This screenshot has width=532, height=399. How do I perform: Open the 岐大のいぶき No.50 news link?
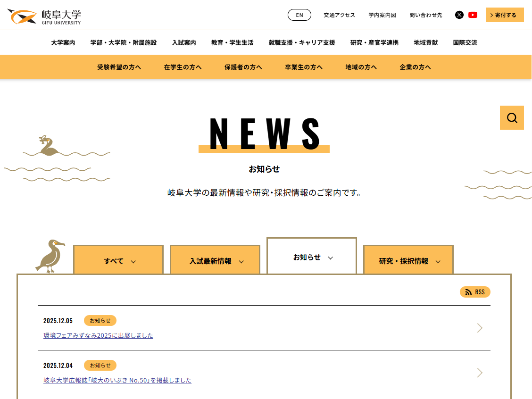pos(117,380)
